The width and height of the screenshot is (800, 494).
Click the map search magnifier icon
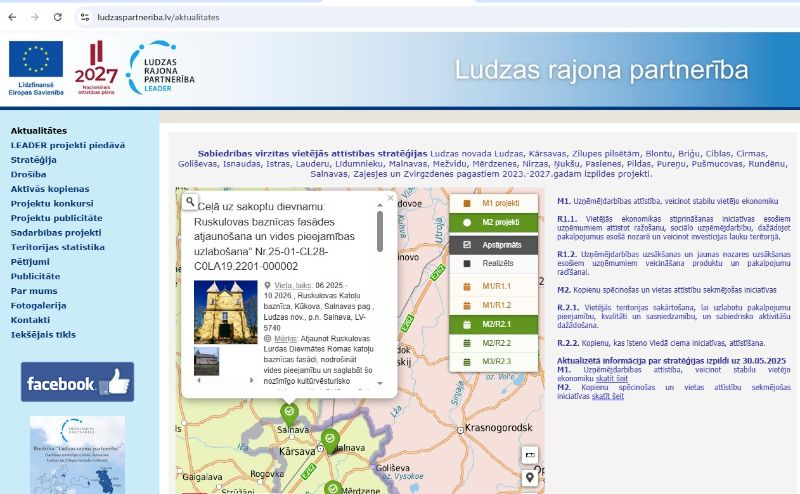coord(189,201)
